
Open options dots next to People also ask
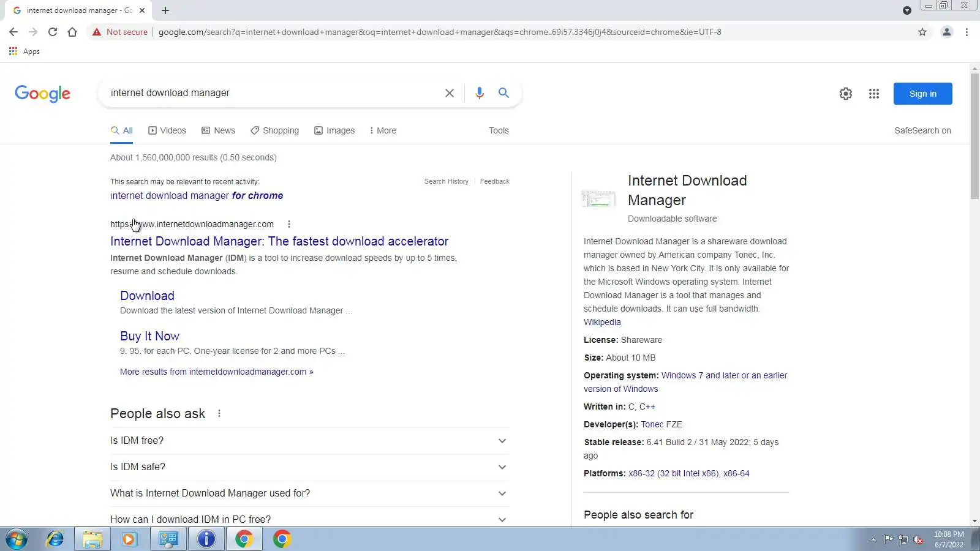click(219, 414)
